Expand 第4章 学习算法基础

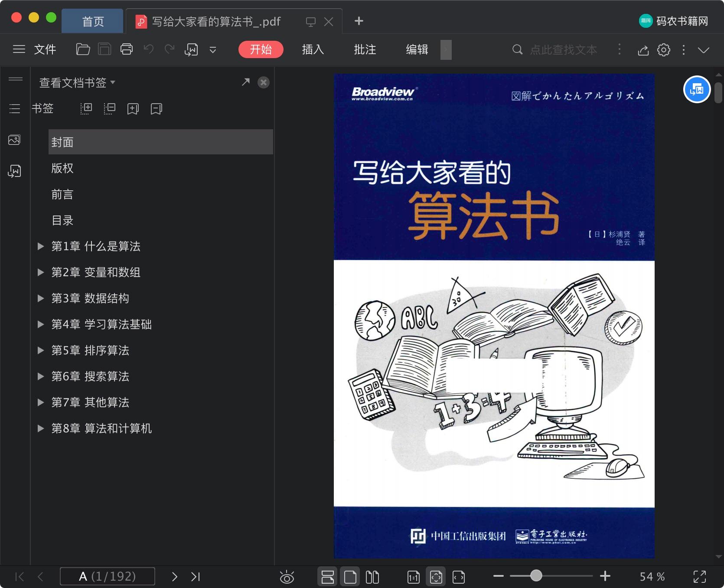pyautogui.click(x=41, y=324)
